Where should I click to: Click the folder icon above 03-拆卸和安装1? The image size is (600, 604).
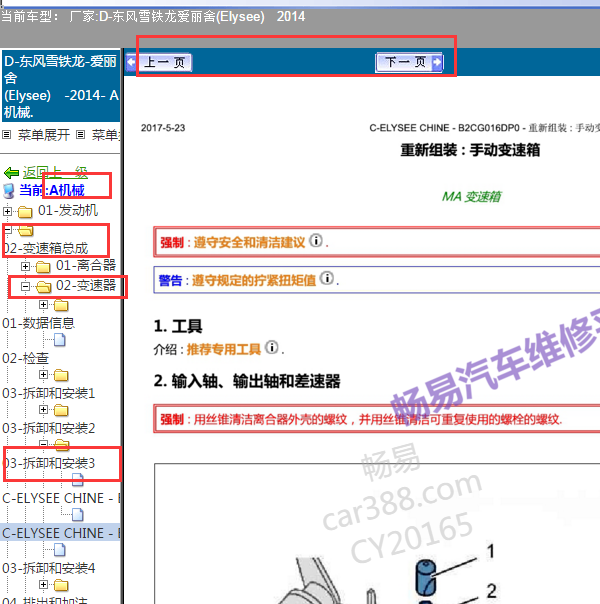click(x=61, y=375)
